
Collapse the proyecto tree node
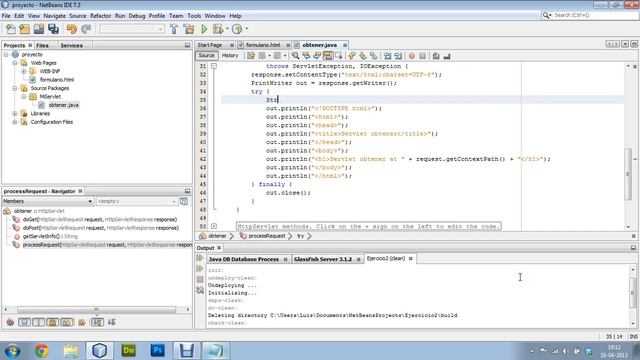(x=6, y=54)
